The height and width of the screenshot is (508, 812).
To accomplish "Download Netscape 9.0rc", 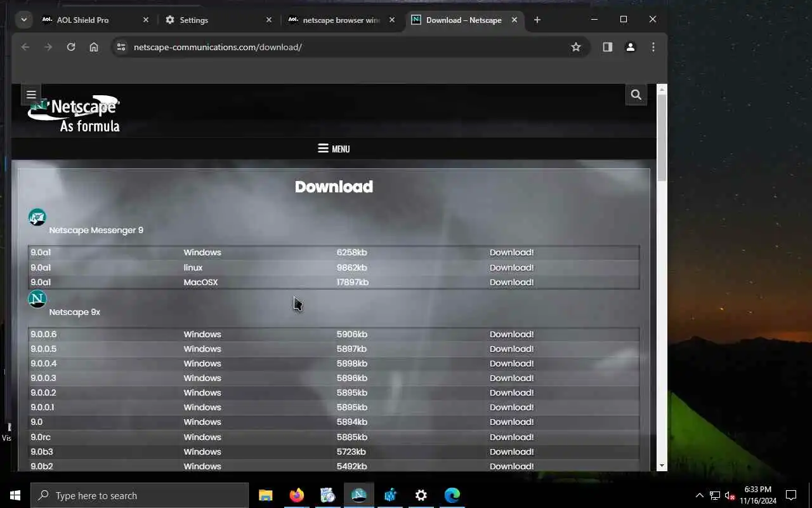I will [x=511, y=438].
